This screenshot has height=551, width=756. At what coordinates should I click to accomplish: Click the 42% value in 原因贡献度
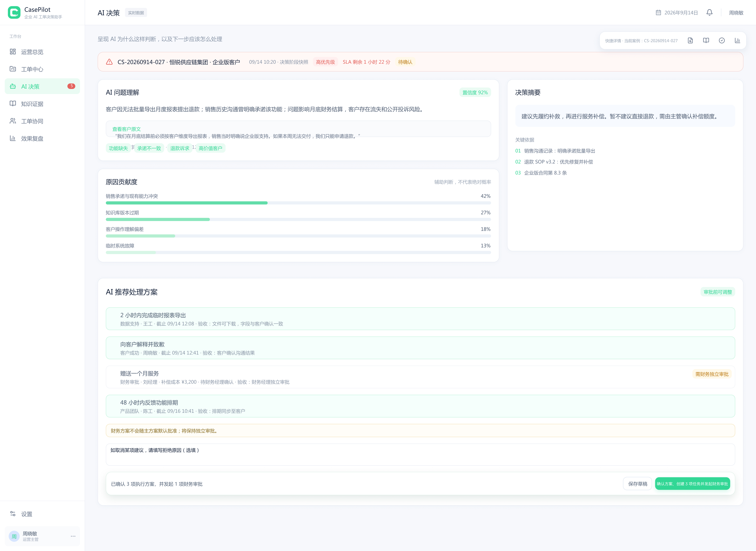[x=485, y=196]
